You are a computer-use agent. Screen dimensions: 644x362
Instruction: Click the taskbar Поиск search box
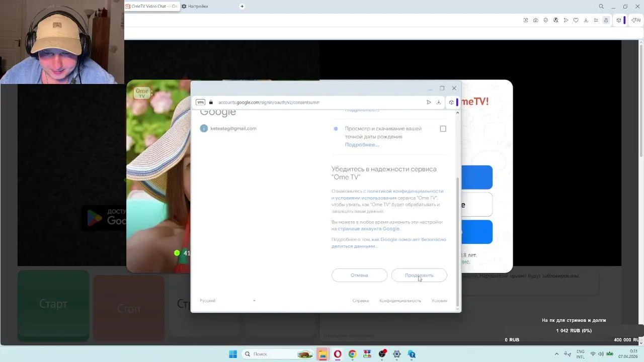278,354
